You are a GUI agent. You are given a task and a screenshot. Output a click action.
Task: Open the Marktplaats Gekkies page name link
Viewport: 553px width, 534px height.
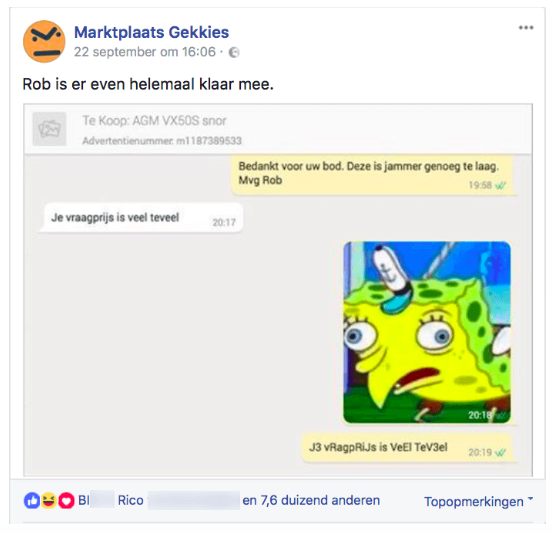pyautogui.click(x=151, y=32)
